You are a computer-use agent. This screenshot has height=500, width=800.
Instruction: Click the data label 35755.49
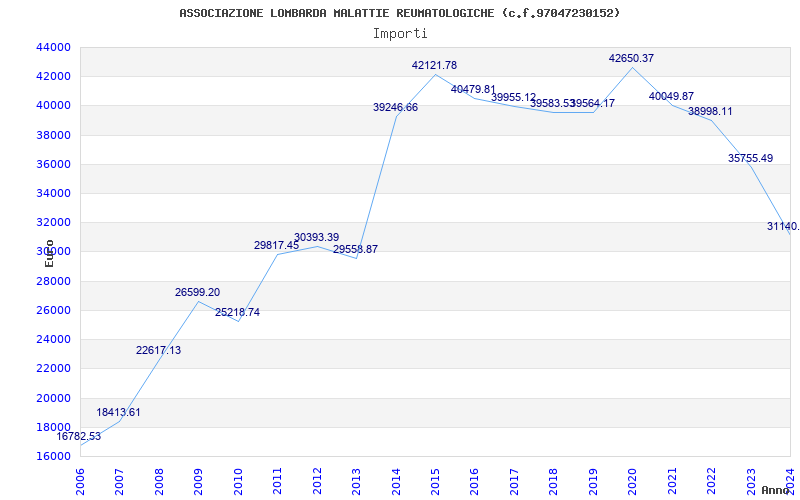751,158
